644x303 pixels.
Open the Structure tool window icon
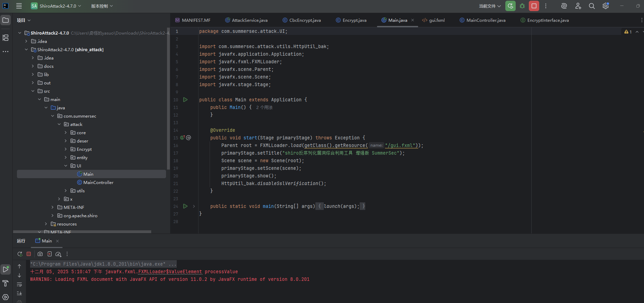[x=6, y=38]
